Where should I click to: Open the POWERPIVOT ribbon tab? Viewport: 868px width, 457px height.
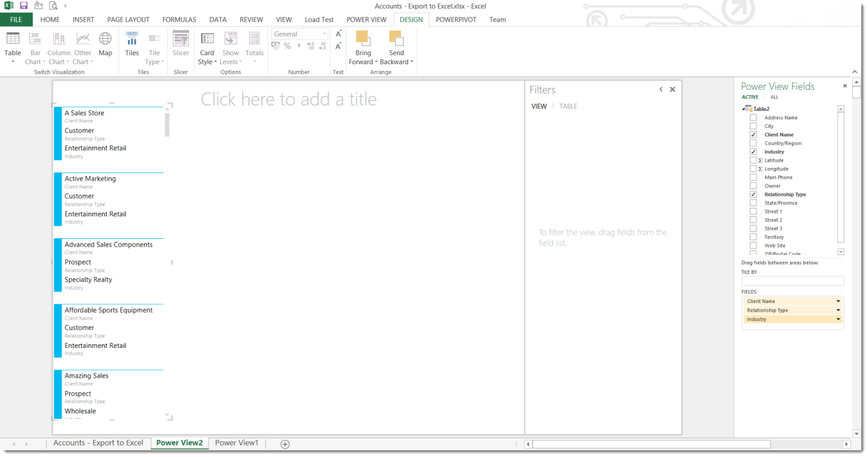click(456, 19)
